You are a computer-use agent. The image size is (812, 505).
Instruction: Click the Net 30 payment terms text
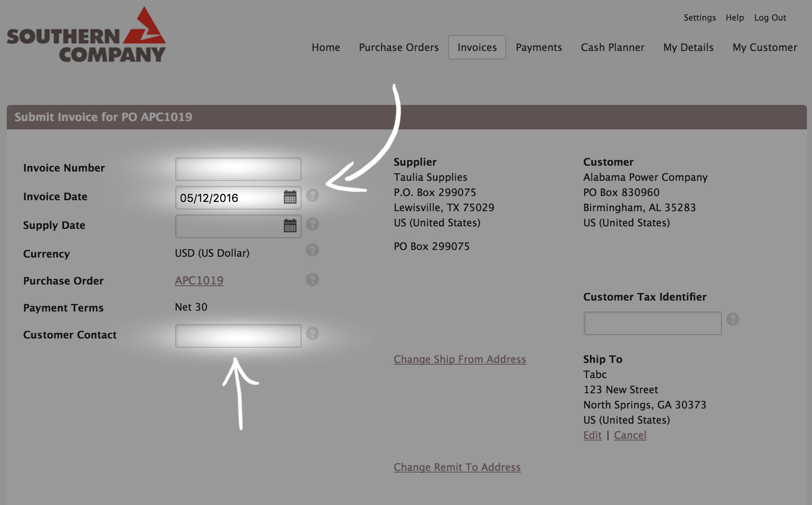(x=191, y=307)
